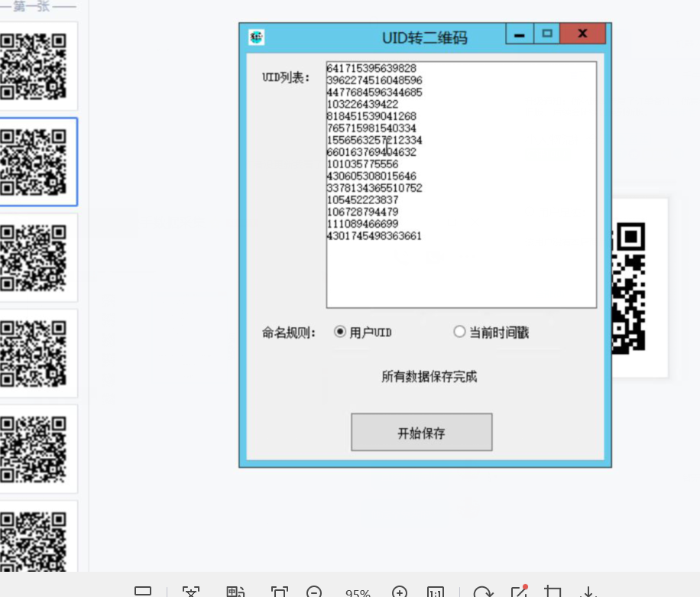This screenshot has width=700, height=597.
Task: Click the rectangle view icon at the toolbar's left
Action: (x=143, y=591)
